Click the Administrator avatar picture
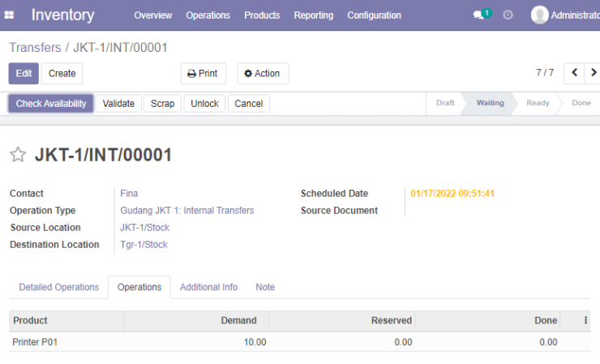 [x=539, y=15]
